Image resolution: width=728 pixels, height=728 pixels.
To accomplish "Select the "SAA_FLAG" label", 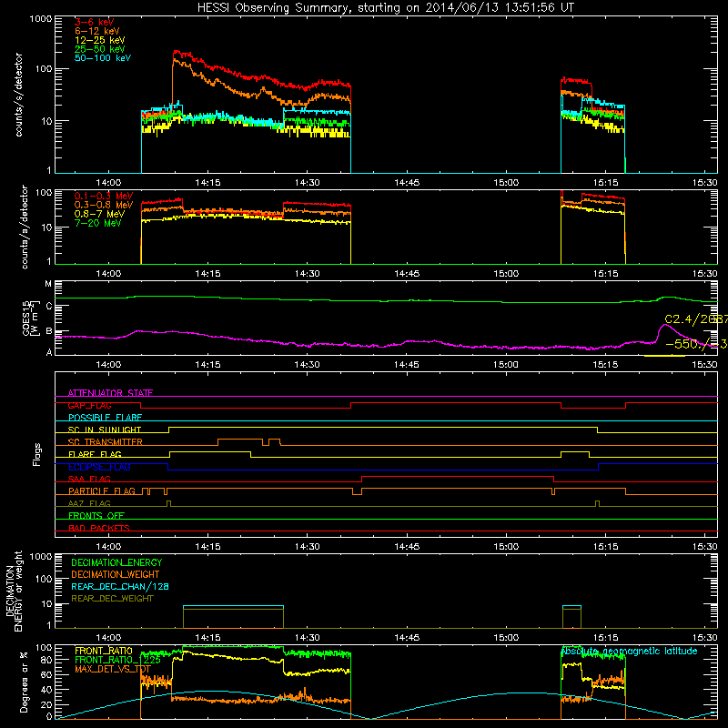I will (89, 479).
